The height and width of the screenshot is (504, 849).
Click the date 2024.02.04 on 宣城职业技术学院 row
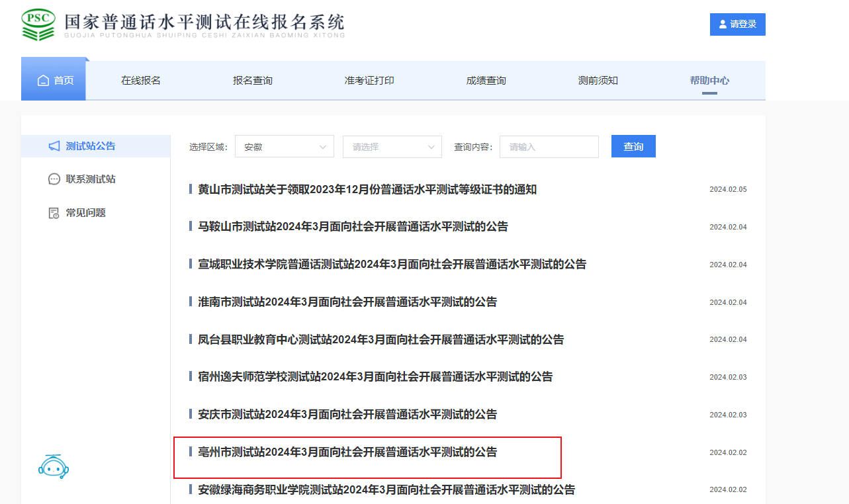[x=728, y=265]
